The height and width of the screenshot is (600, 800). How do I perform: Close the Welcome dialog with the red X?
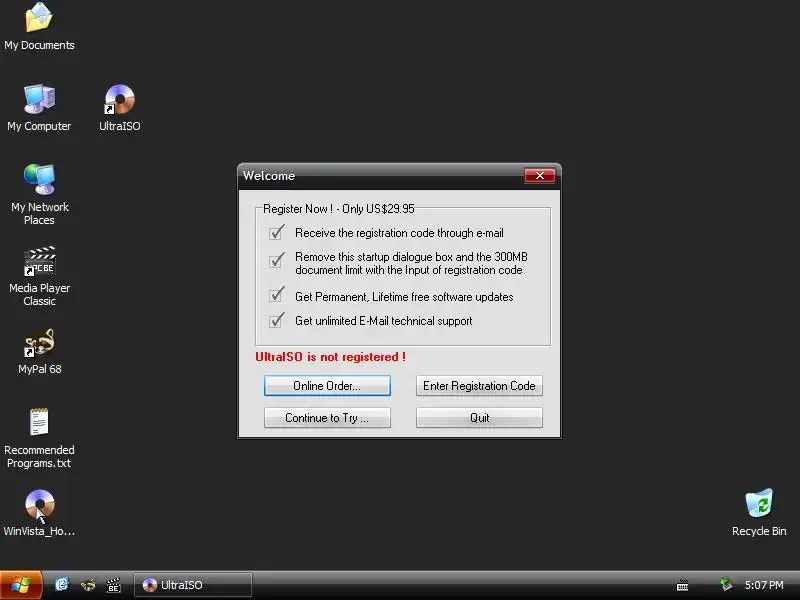[539, 176]
